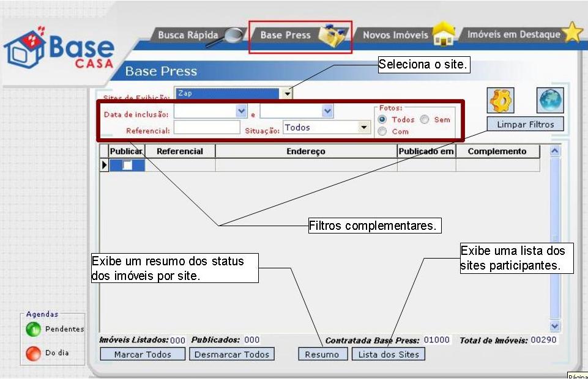
Task: Click the orange gear settings icon
Action: tap(501, 100)
